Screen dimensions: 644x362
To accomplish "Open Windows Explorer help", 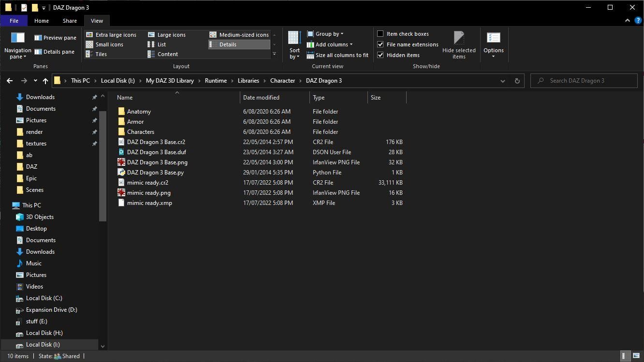I will pos(637,21).
